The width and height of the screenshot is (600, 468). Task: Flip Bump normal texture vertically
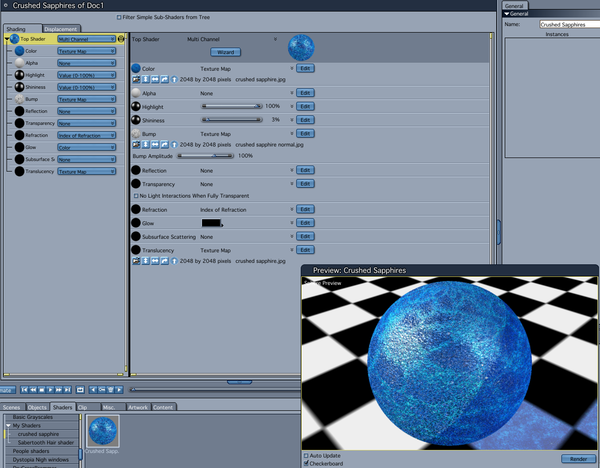(146, 145)
